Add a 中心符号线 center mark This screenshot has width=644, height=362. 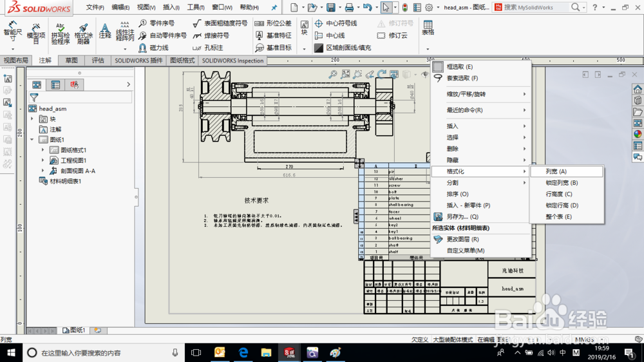pyautogui.click(x=336, y=23)
